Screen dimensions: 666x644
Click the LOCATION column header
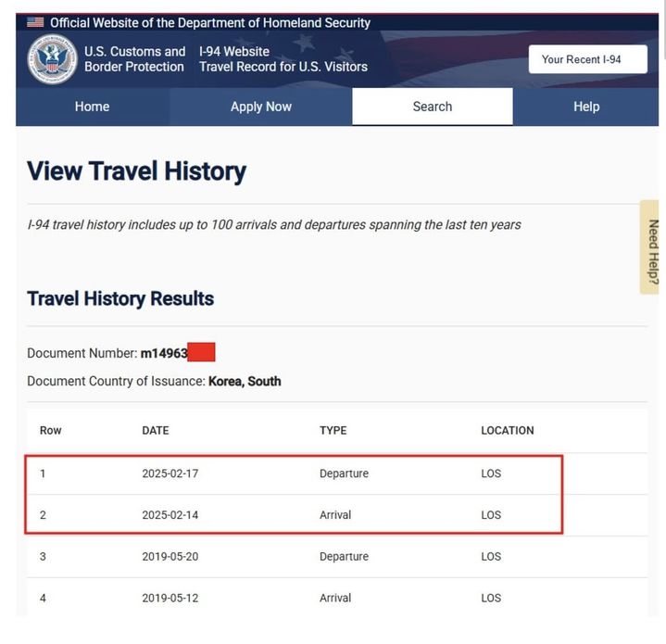click(x=507, y=431)
